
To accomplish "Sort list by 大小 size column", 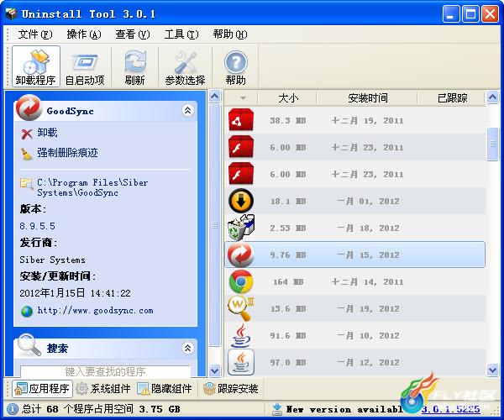I will point(287,98).
